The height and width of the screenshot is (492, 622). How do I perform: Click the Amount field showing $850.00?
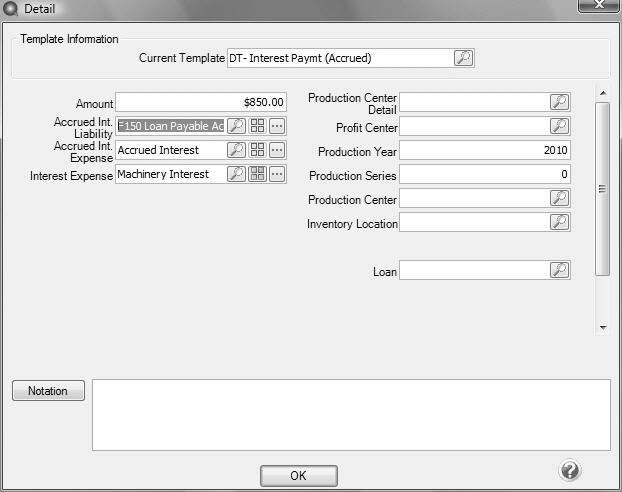[201, 102]
